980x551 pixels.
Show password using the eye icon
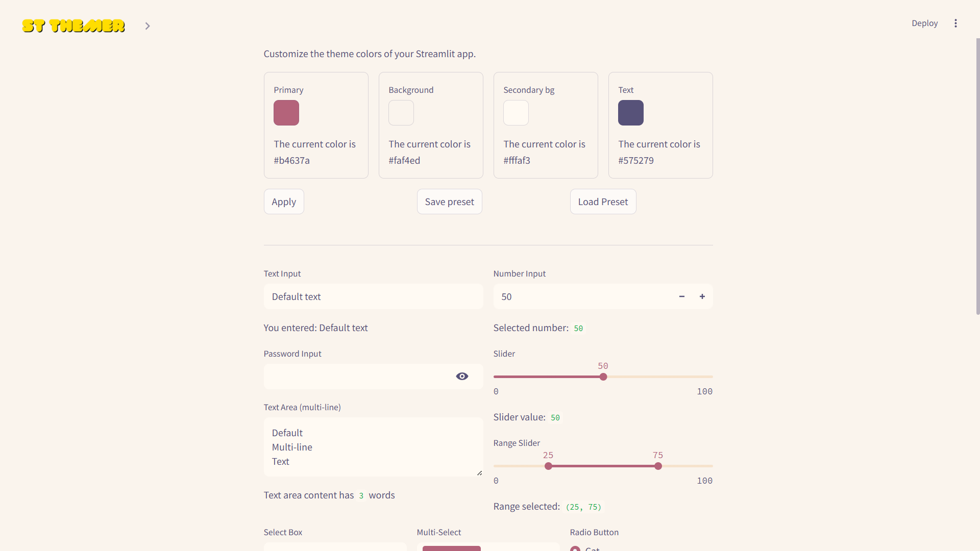(462, 377)
